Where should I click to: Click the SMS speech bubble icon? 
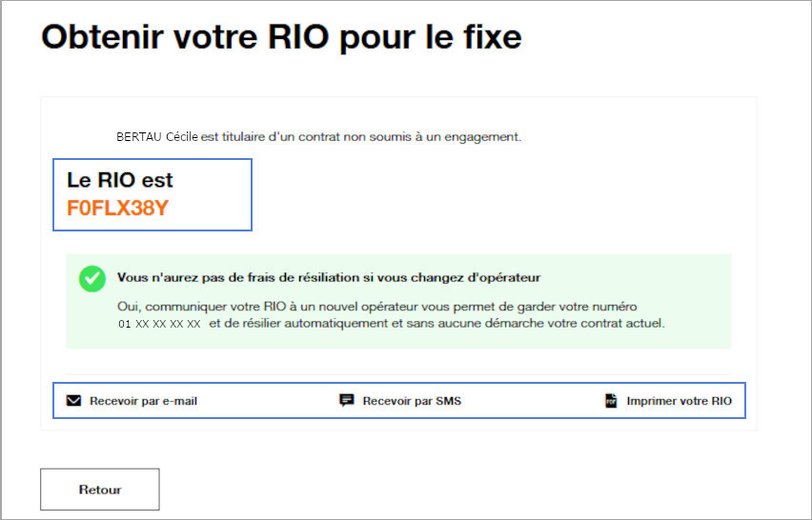click(347, 401)
